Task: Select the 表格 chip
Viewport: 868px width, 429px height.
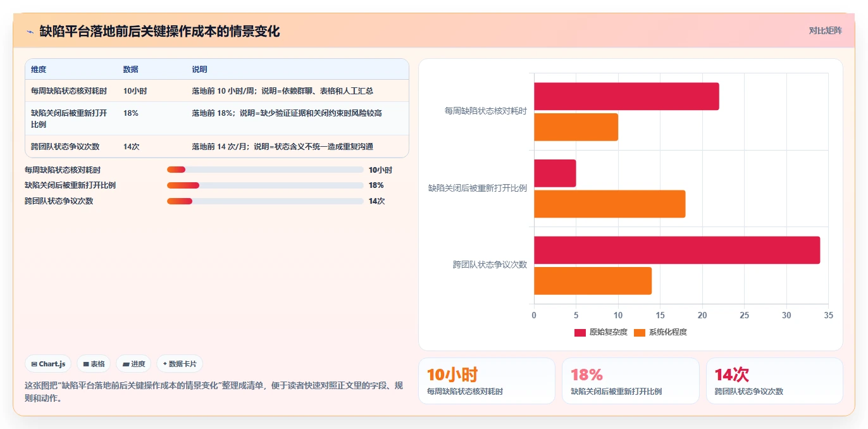Action: point(94,364)
